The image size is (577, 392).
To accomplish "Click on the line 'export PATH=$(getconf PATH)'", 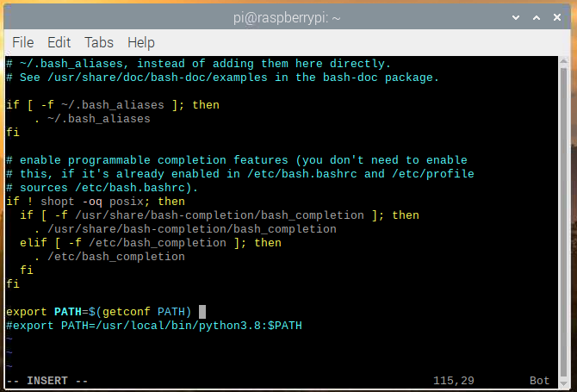I will [x=99, y=312].
